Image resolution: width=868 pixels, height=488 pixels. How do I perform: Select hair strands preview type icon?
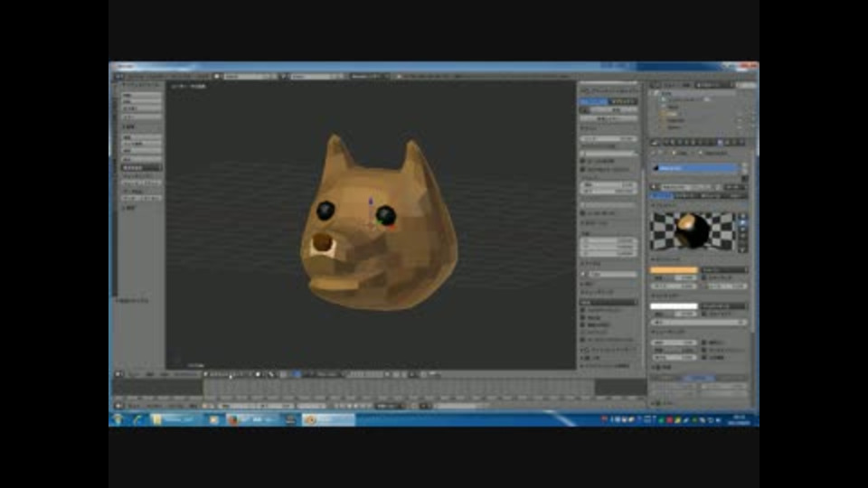pyautogui.click(x=743, y=242)
